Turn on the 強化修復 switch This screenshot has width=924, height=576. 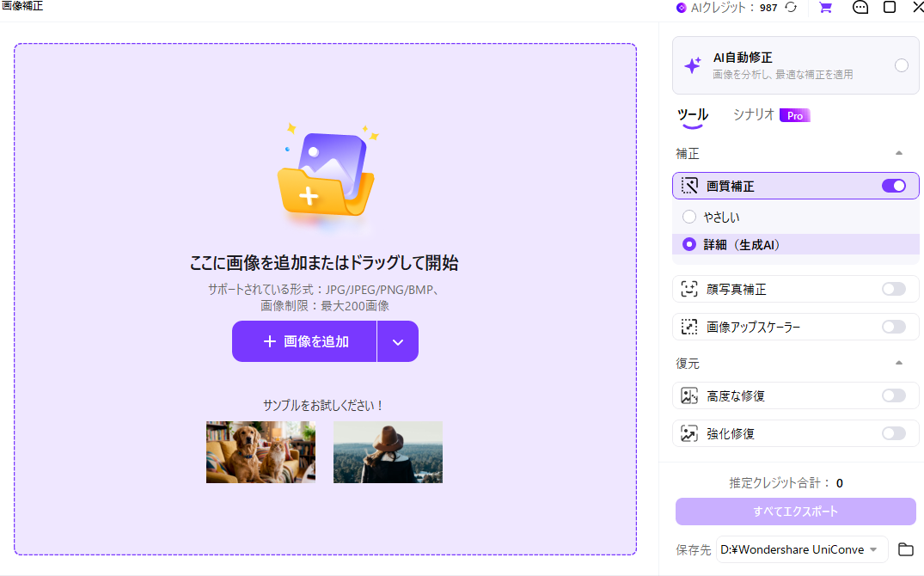894,433
